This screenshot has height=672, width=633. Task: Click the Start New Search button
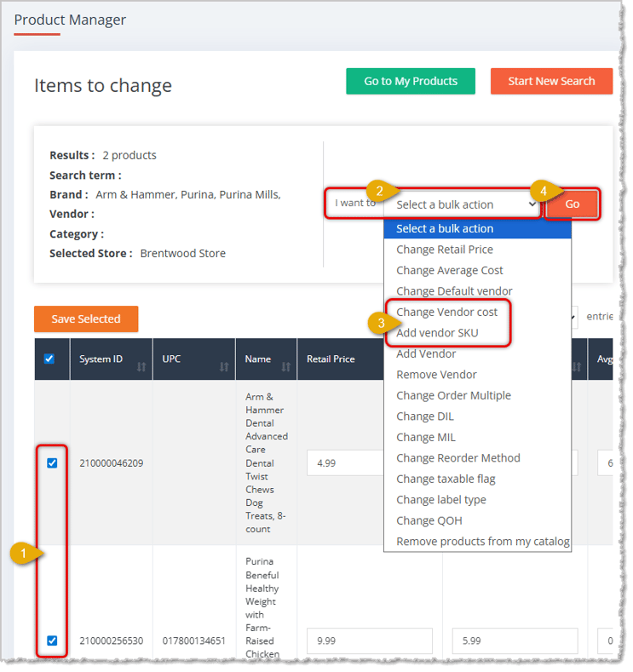pos(551,81)
